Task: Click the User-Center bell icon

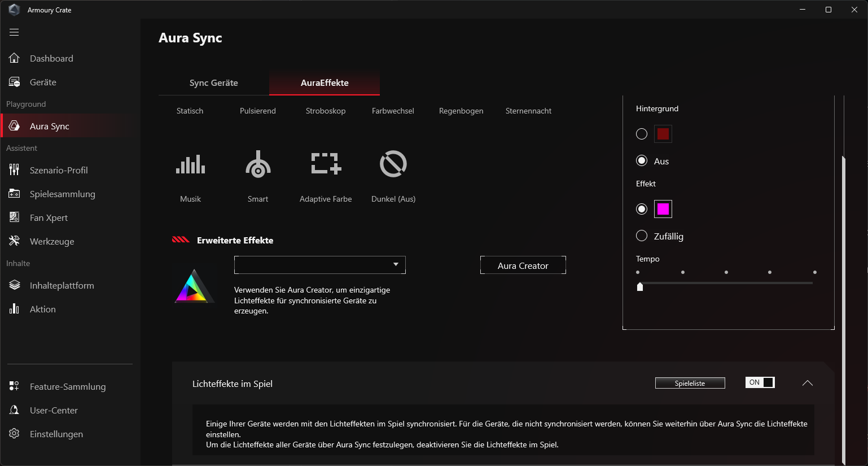Action: [14, 410]
